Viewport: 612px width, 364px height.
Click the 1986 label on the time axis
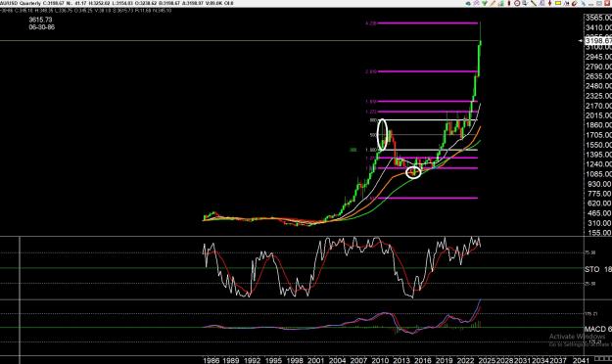coord(212,360)
